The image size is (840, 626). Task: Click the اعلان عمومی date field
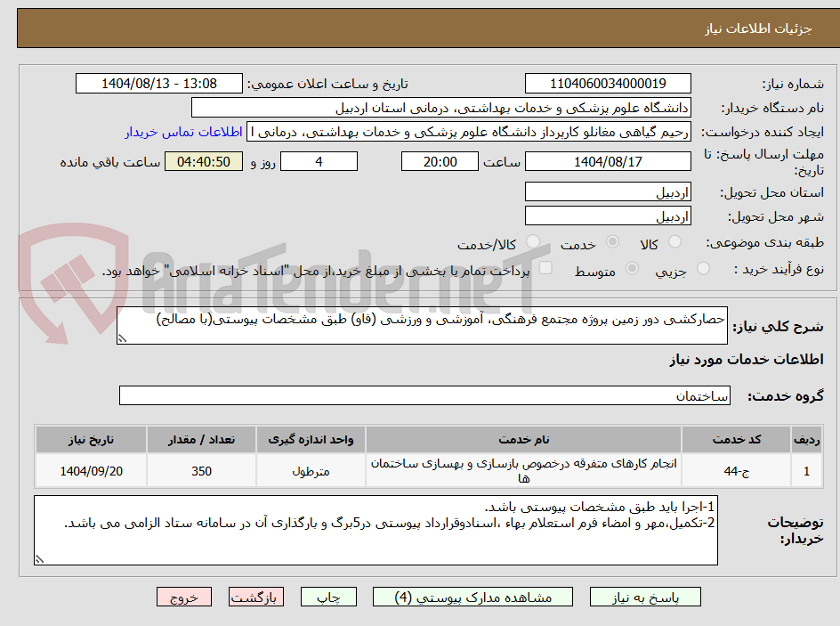click(x=158, y=83)
